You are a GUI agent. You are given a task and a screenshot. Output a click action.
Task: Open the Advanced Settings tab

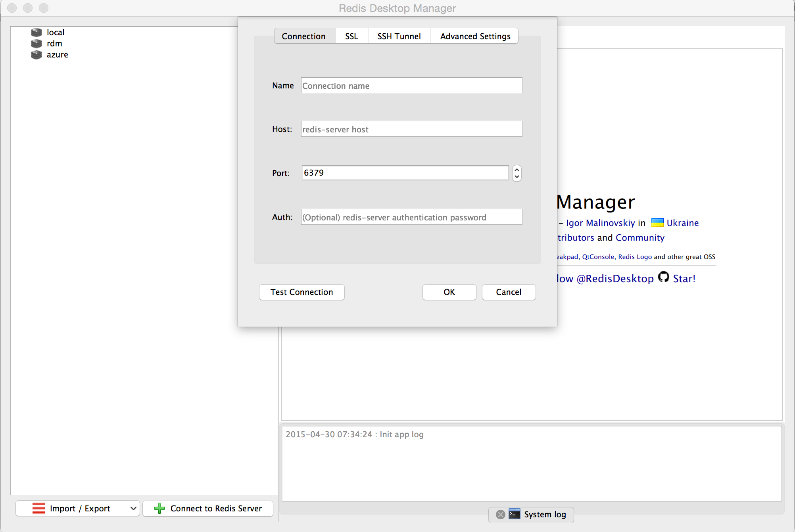coord(475,36)
